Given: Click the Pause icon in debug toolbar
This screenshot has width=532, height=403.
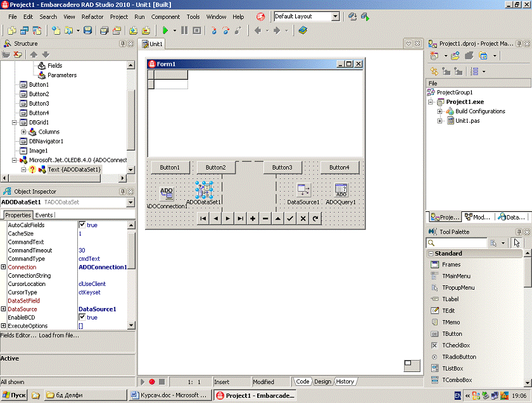Looking at the screenshot, I should point(184,30).
